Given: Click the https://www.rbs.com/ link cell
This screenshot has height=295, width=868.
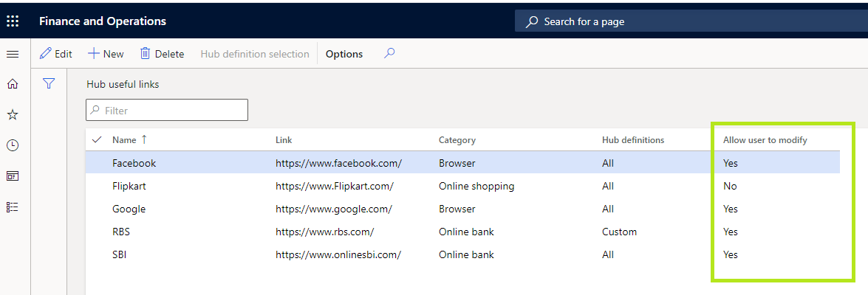Looking at the screenshot, I should point(325,232).
